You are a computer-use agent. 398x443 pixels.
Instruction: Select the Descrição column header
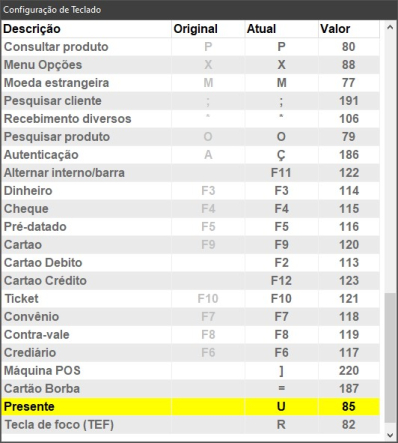pos(86,29)
